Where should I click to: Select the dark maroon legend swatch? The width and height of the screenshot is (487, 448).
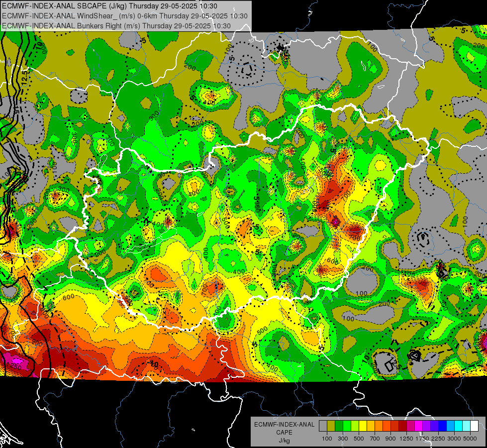click(402, 426)
